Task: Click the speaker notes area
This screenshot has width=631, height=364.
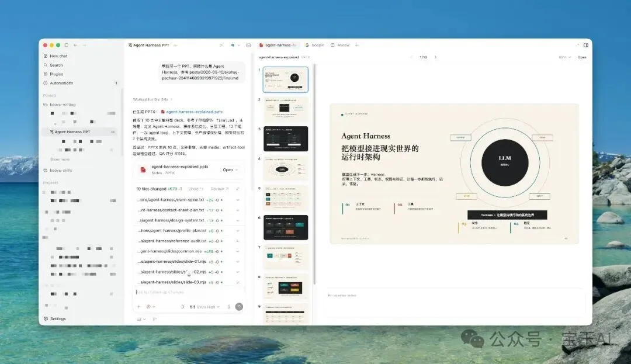Action: (456, 304)
